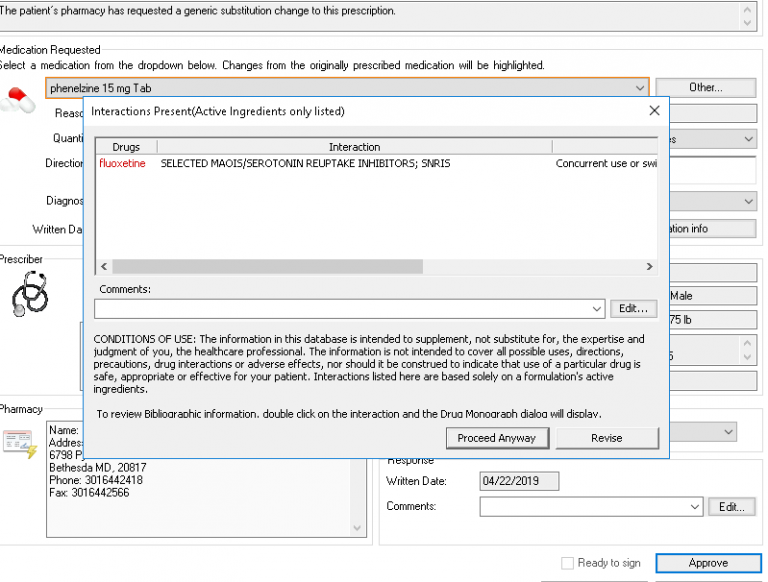Click the Other... medication button

[705, 88]
